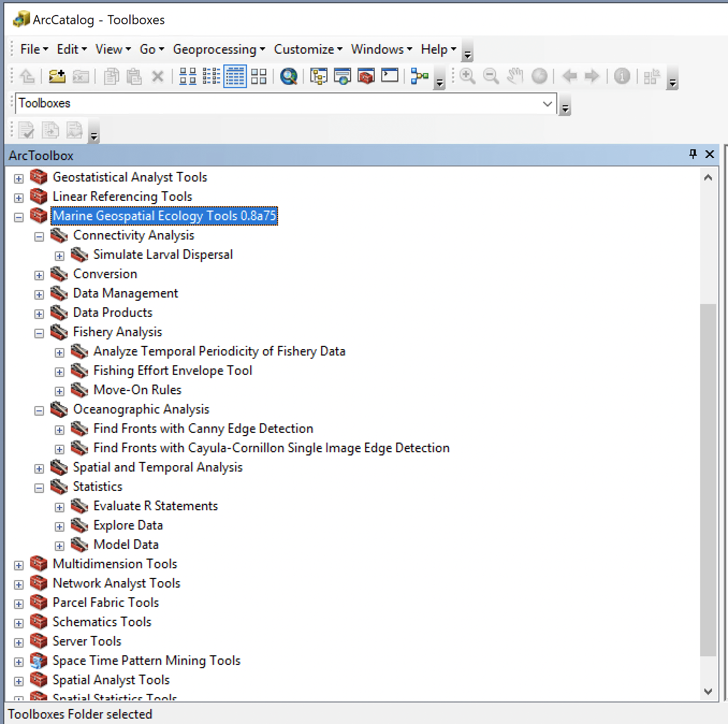728x724 pixels.
Task: Select the Zoom In tool
Action: click(468, 76)
